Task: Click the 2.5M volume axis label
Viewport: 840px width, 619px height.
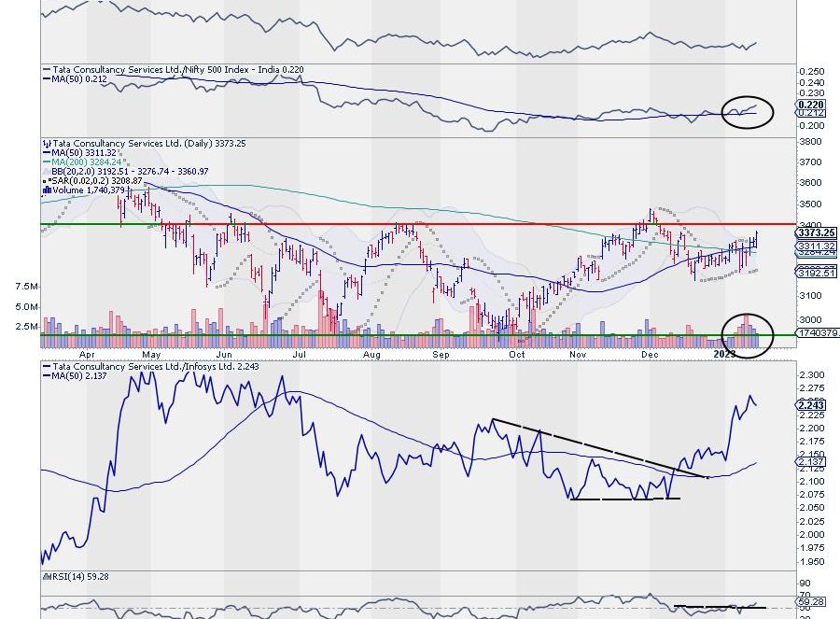Action: (x=26, y=327)
